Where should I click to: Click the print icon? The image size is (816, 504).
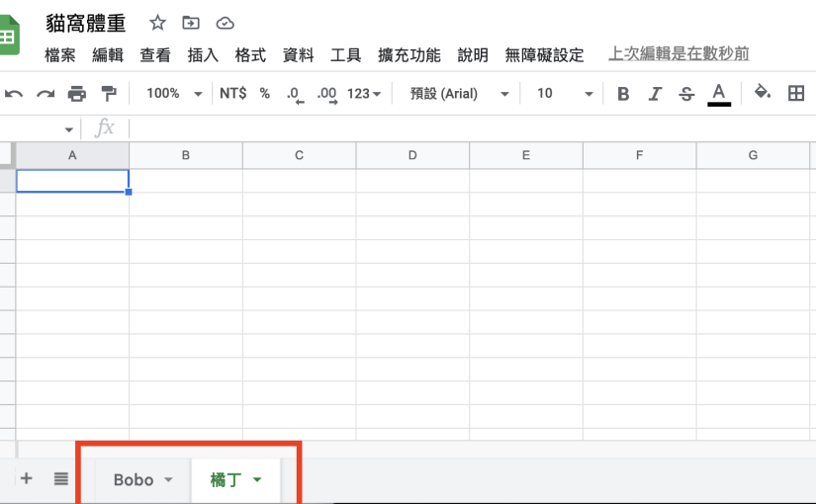click(77, 94)
